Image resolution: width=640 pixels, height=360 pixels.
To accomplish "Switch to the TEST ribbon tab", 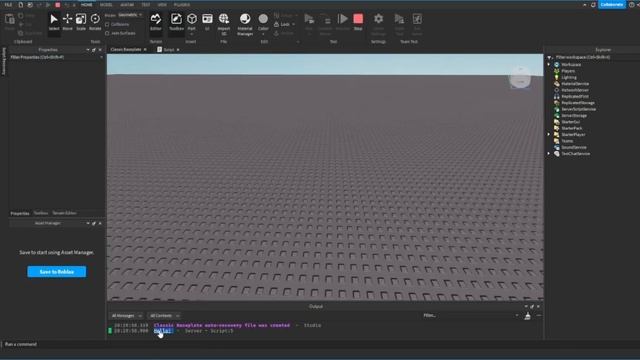I will tap(146, 5).
